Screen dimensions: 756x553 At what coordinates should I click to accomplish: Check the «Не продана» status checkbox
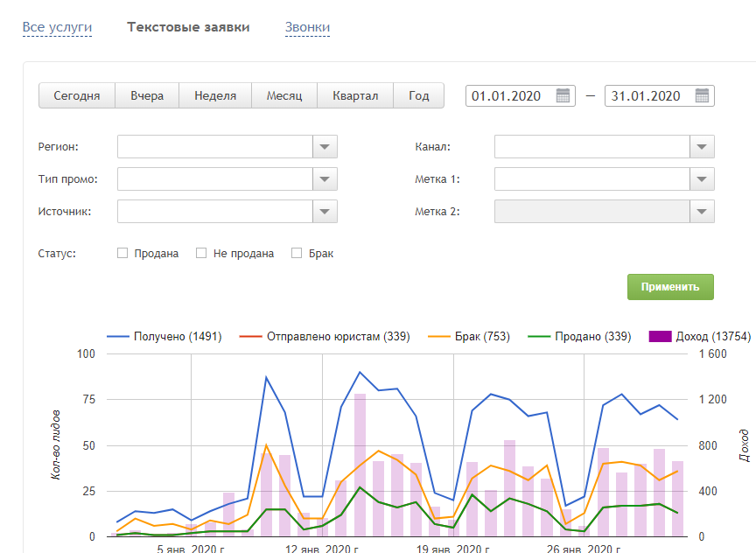(201, 254)
